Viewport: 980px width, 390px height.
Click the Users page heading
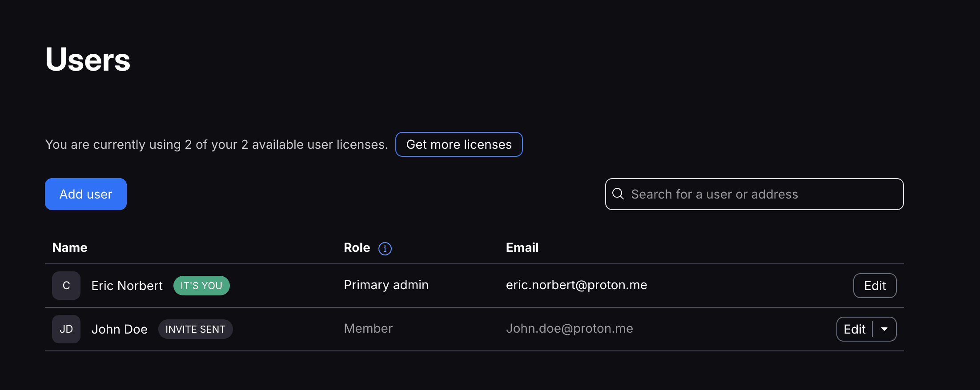pyautogui.click(x=88, y=60)
